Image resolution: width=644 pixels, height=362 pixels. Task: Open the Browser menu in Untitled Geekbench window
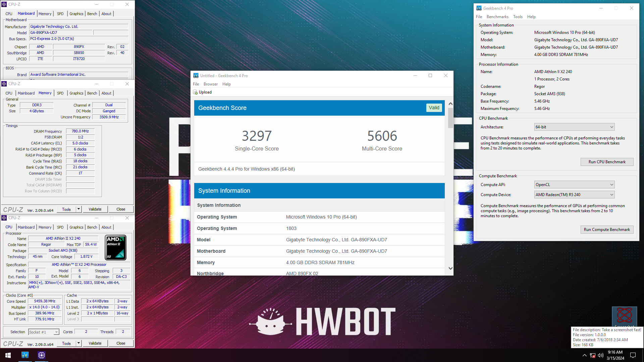[x=211, y=84]
